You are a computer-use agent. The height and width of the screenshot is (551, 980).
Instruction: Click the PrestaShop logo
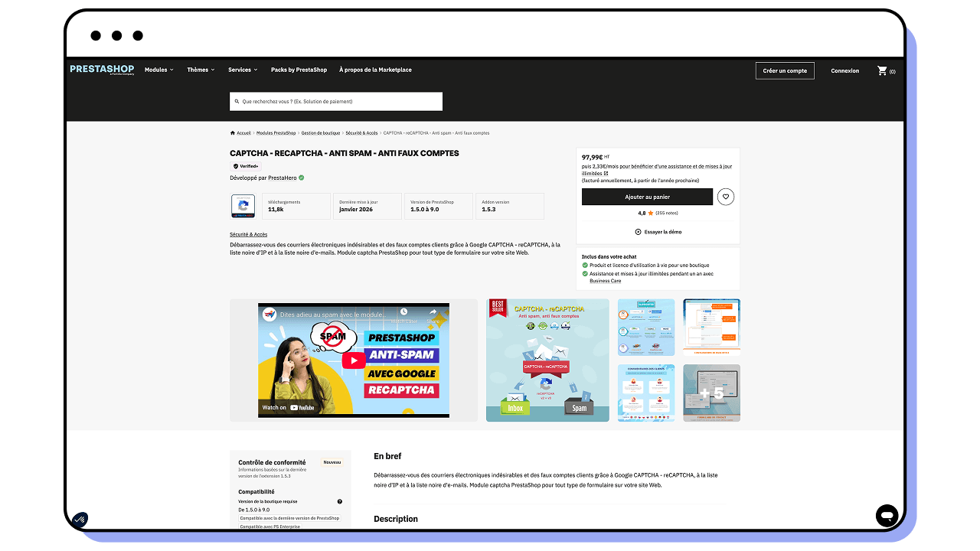pos(102,70)
